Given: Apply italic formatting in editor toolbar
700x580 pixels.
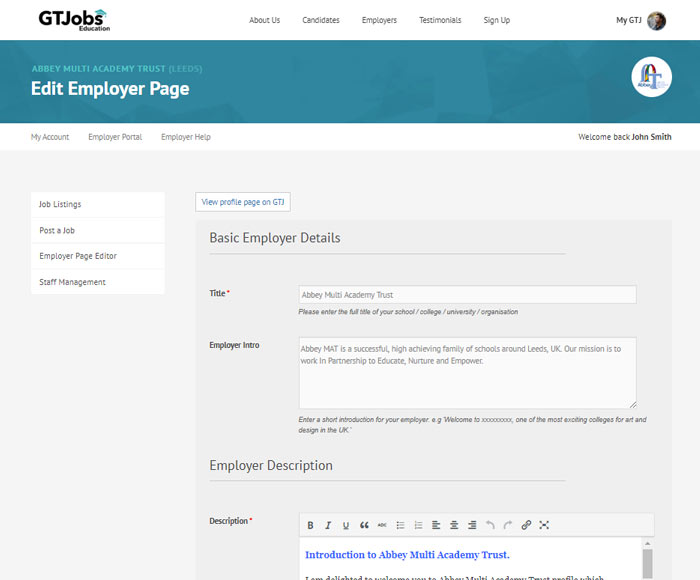Looking at the screenshot, I should (x=328, y=525).
